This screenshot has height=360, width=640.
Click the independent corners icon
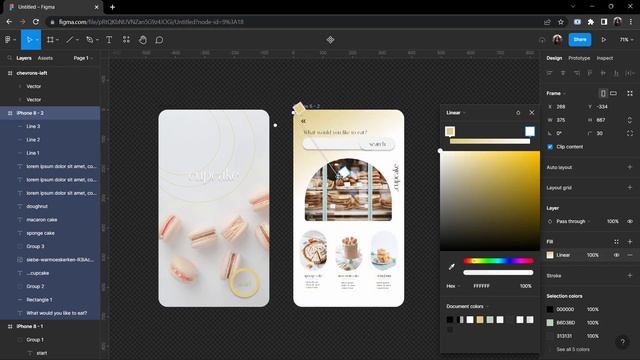630,133
